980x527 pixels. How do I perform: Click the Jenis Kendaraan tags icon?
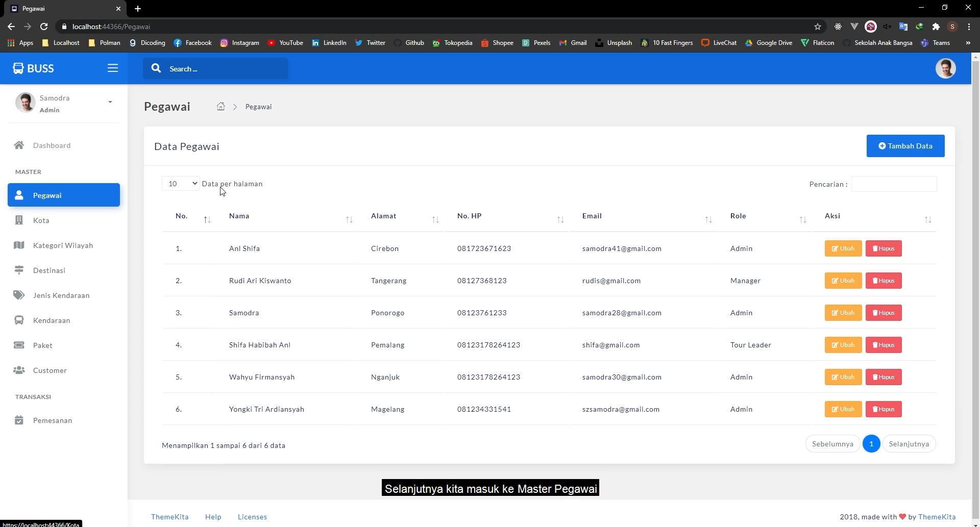(x=19, y=295)
